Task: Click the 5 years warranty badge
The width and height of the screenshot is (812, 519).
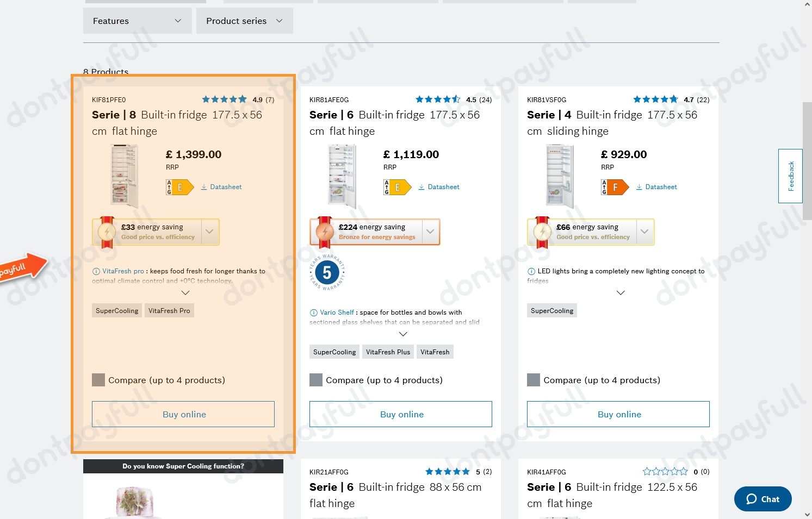Action: [x=327, y=272]
